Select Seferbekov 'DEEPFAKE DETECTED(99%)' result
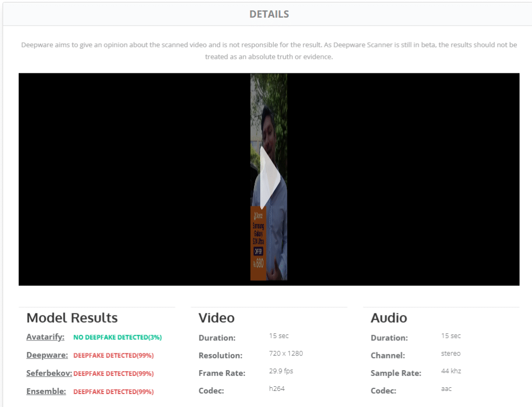 click(114, 373)
